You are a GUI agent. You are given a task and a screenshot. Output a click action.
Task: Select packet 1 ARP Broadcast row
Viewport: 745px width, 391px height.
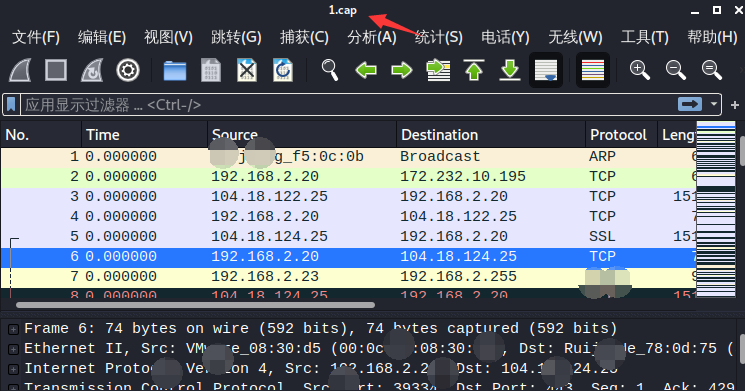click(348, 157)
